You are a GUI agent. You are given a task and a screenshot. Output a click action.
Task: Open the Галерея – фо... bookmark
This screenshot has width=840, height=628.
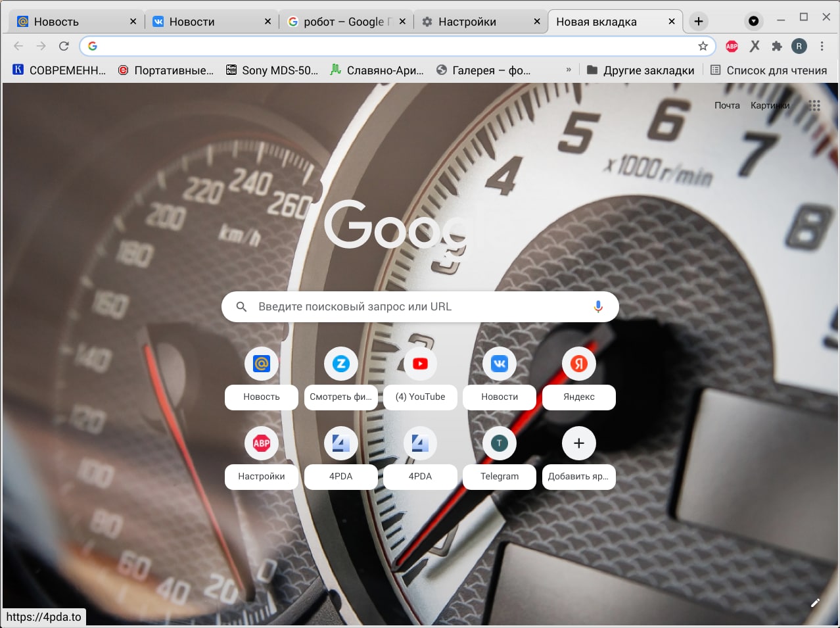click(x=483, y=70)
